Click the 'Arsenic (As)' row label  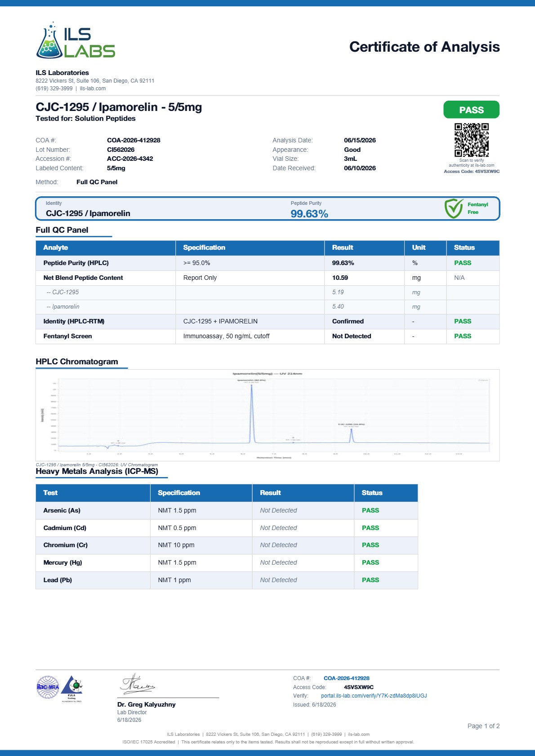click(62, 510)
